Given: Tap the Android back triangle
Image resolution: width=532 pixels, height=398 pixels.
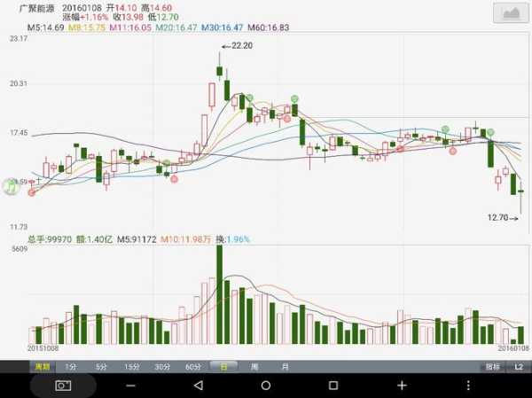Looking at the screenshot, I should tap(198, 386).
